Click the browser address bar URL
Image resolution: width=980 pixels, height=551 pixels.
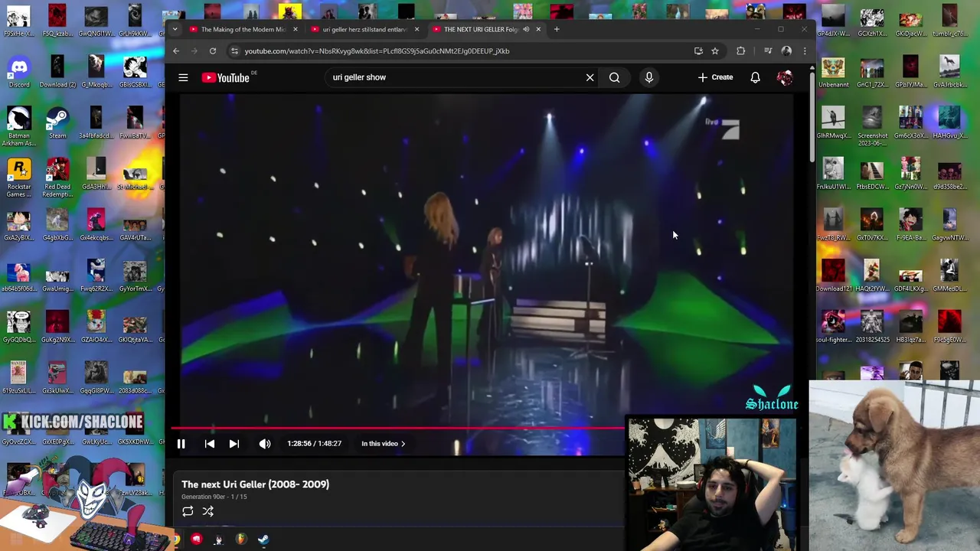click(x=377, y=51)
